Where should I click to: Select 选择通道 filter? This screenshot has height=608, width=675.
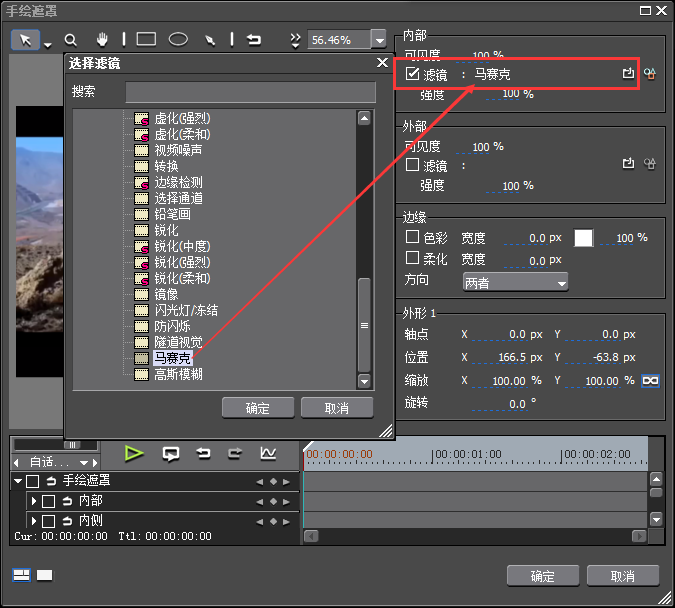pos(178,199)
